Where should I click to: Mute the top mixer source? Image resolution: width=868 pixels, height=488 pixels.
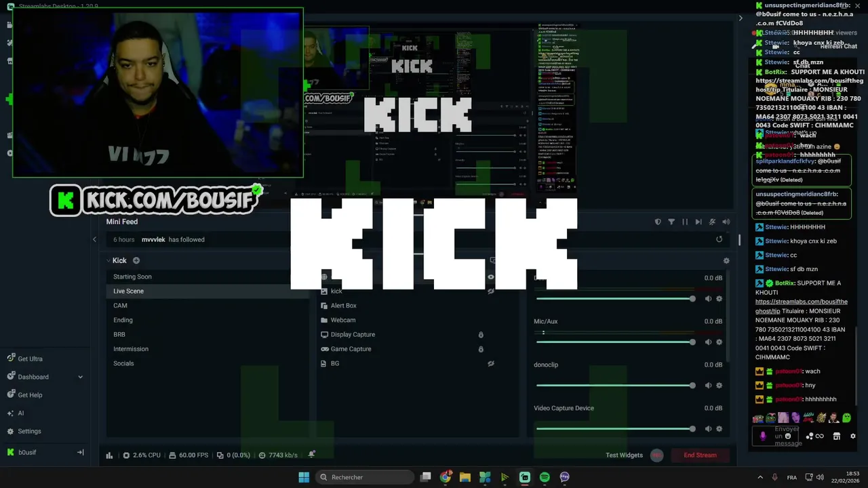pos(708,298)
